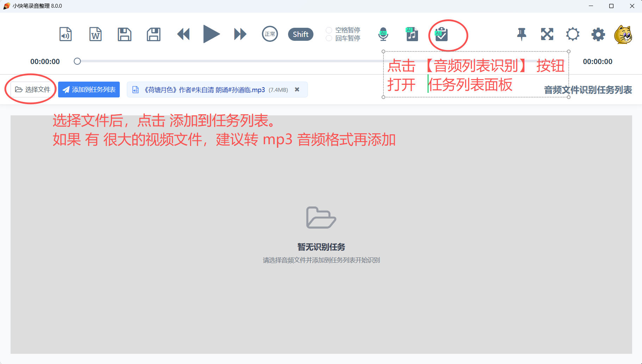Click the rewind button
The height and width of the screenshot is (364, 642).
pos(183,34)
